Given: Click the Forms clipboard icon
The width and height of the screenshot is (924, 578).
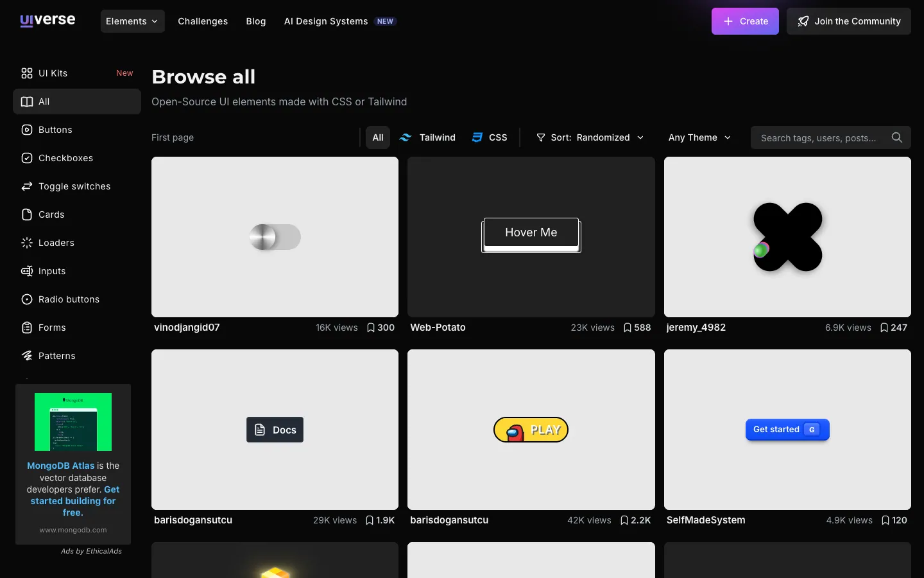Looking at the screenshot, I should coord(27,328).
